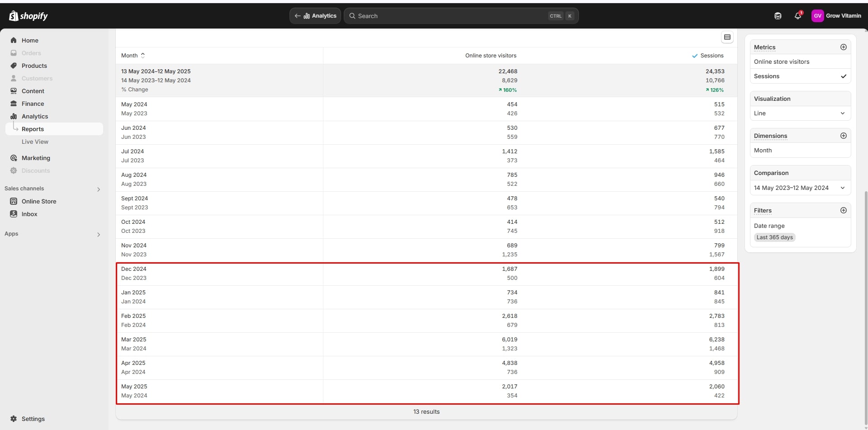The height and width of the screenshot is (430, 868).
Task: Open the notifications bell
Action: click(x=797, y=16)
